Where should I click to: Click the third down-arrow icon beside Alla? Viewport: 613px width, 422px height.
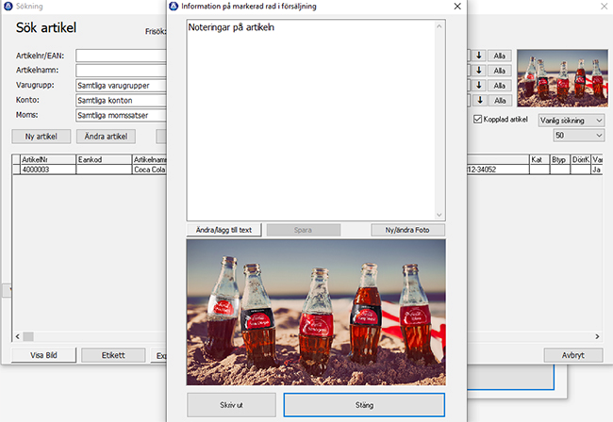479,85
